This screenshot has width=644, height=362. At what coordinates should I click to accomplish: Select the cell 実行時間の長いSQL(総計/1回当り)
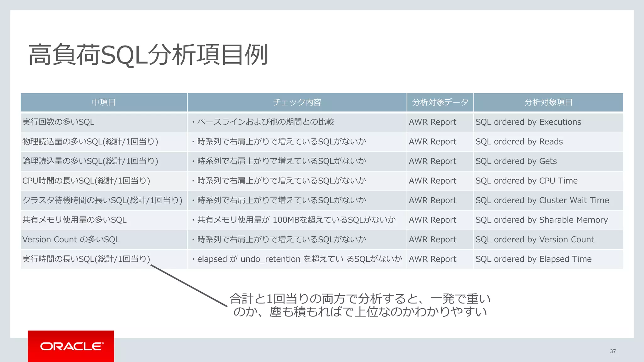click(104, 259)
